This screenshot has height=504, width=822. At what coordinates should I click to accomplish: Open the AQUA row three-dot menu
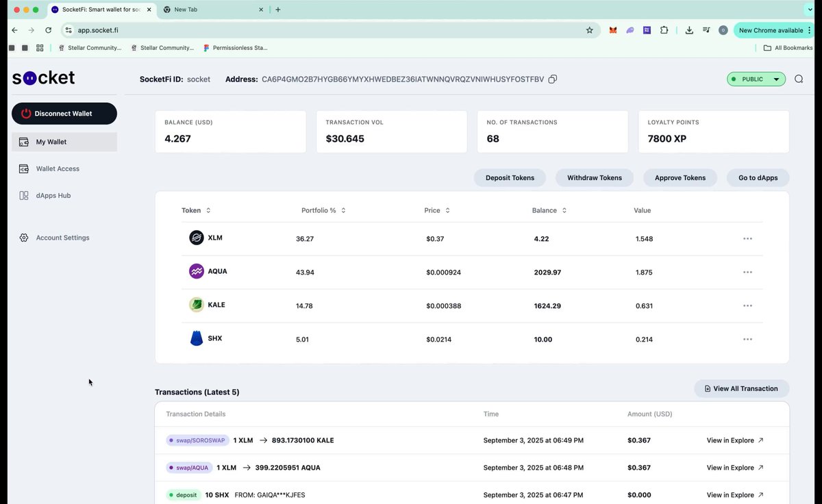pos(747,272)
